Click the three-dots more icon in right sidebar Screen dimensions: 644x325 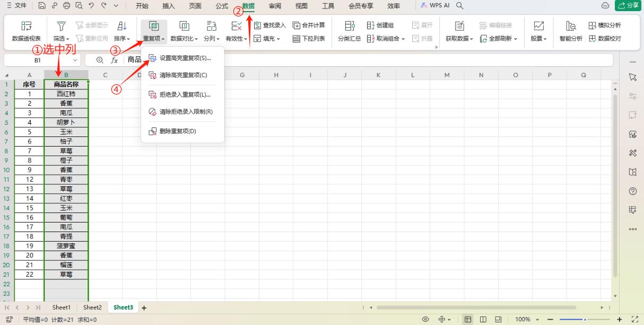632,229
